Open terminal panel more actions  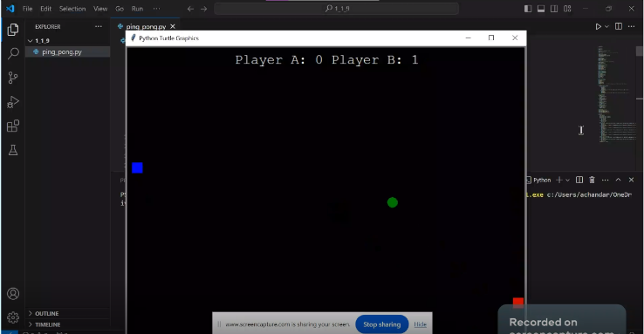[605, 180]
